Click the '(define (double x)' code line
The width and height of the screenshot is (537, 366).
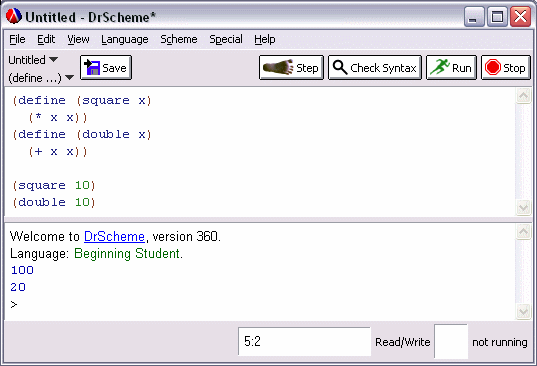tap(82, 134)
